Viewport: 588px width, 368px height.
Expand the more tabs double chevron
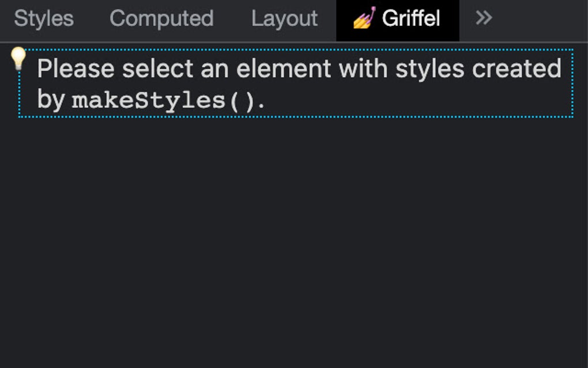click(484, 18)
